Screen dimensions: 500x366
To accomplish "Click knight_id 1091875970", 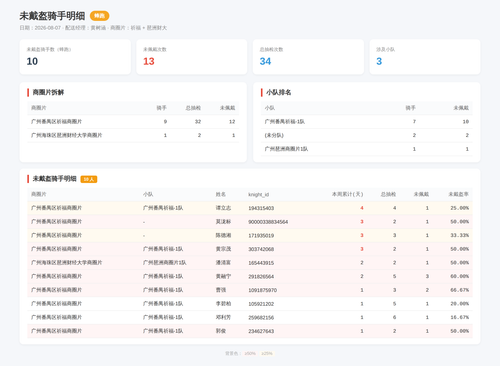I will [263, 290].
